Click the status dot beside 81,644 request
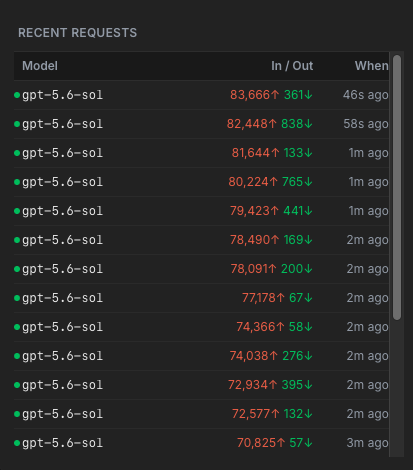The height and width of the screenshot is (470, 413). [17, 153]
